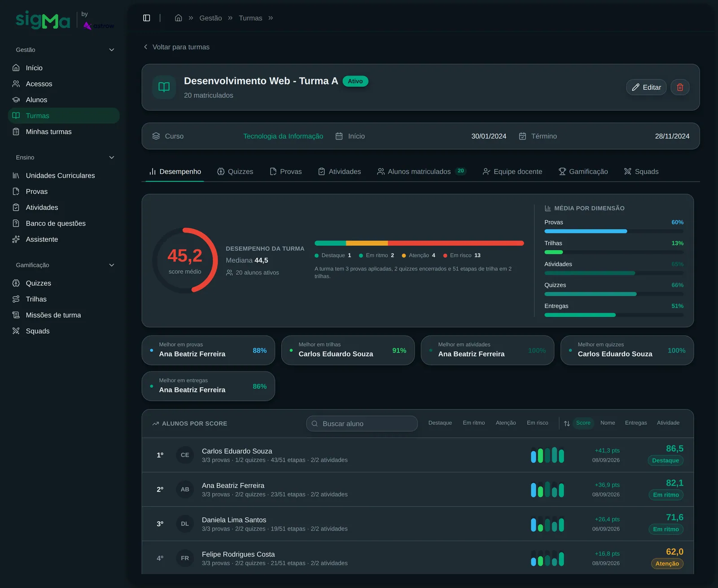Sort students by Entregas
This screenshot has height=588, width=718.
(636, 423)
